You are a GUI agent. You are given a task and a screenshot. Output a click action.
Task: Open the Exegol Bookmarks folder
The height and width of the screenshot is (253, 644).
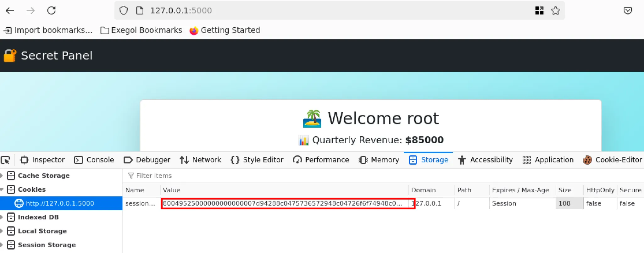(x=141, y=30)
